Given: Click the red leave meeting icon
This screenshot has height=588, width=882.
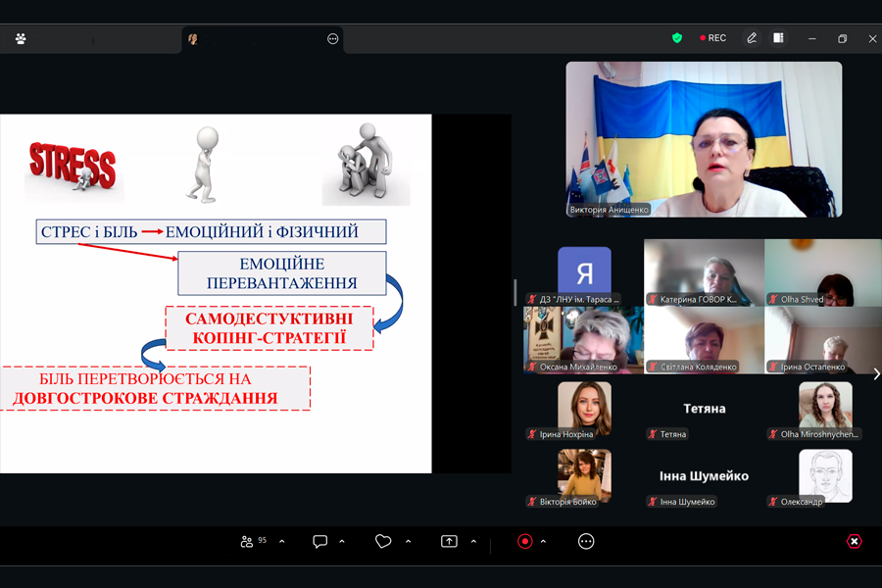Looking at the screenshot, I should point(855,541).
